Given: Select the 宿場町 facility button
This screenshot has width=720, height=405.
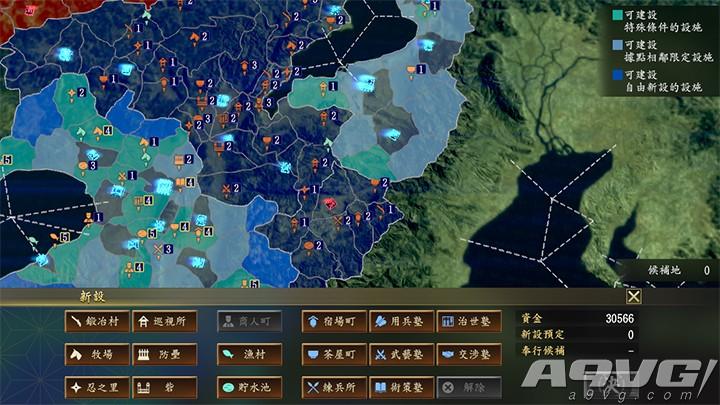Looking at the screenshot, I should click(334, 321).
